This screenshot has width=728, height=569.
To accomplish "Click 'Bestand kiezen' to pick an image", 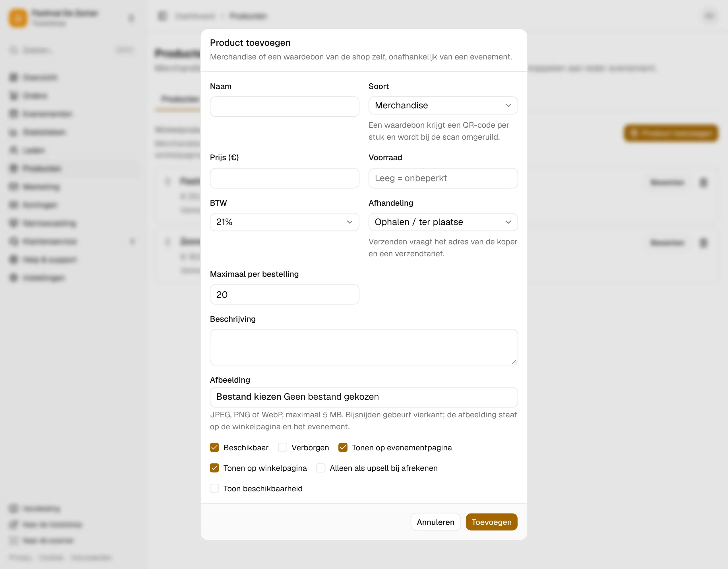I will click(x=249, y=397).
